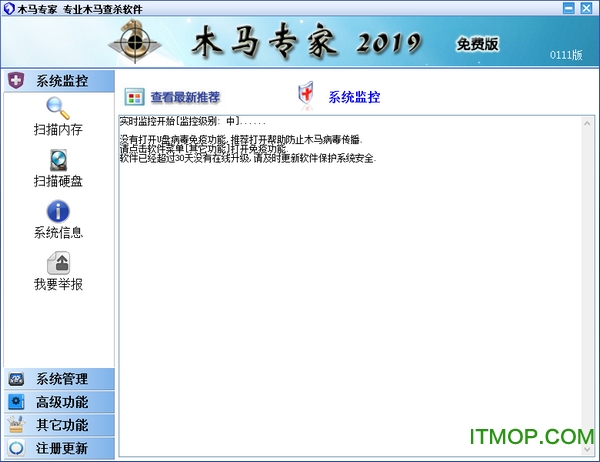This screenshot has height=462, width=600.
Task: Expand the 系统管理 sidebar section
Action: pos(59,379)
